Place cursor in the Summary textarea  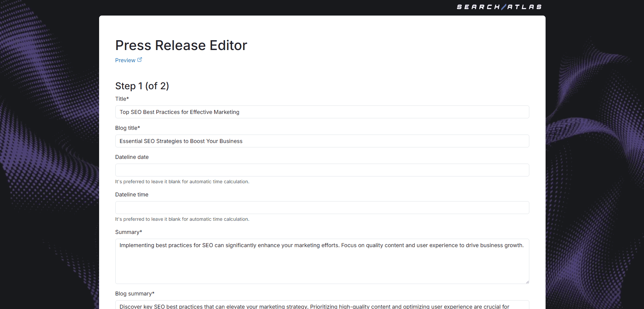[x=322, y=261]
